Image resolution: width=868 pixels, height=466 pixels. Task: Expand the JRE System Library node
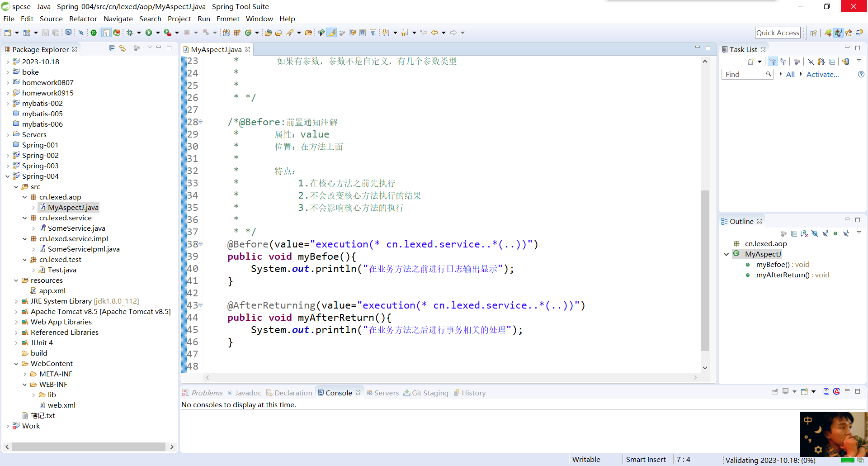pos(16,301)
